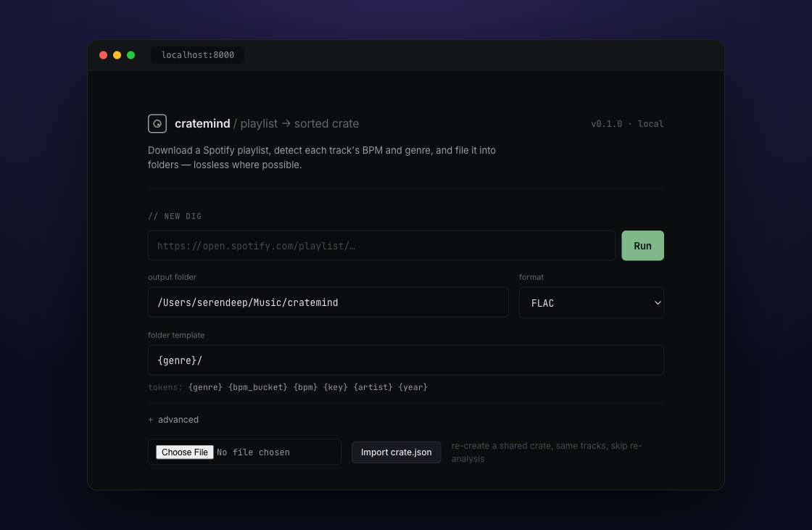
Task: Expand the advanced section
Action: point(173,420)
